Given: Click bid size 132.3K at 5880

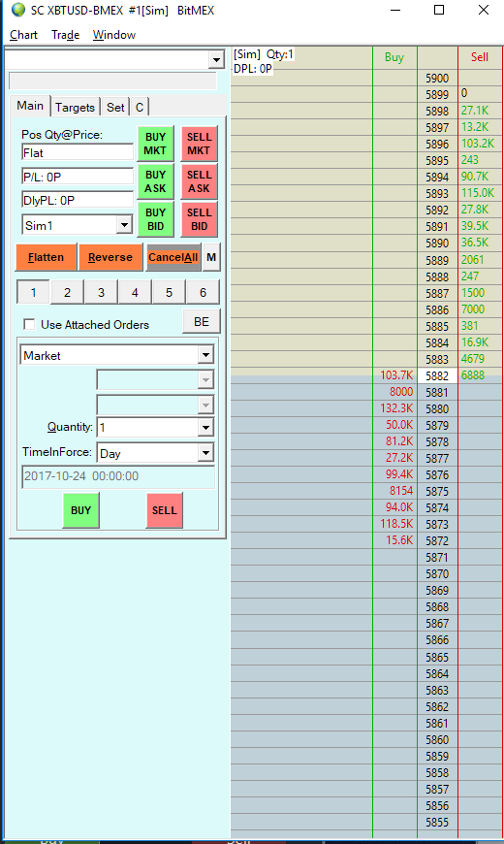Looking at the screenshot, I should point(396,408).
